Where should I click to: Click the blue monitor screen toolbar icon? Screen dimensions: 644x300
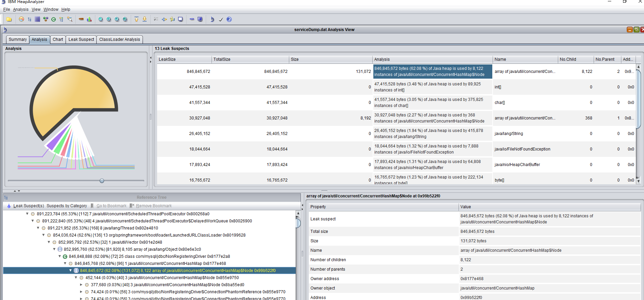(x=200, y=19)
